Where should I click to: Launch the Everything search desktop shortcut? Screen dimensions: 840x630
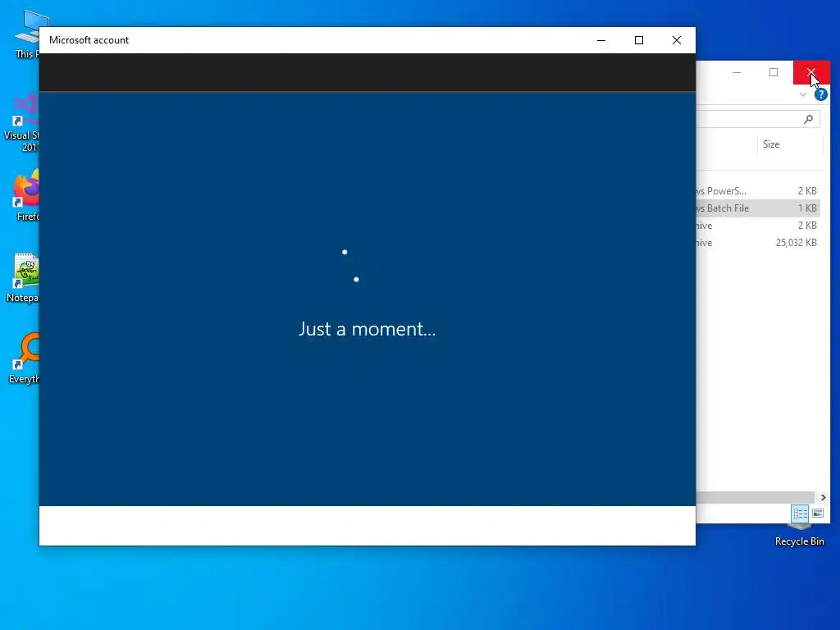pos(25,358)
